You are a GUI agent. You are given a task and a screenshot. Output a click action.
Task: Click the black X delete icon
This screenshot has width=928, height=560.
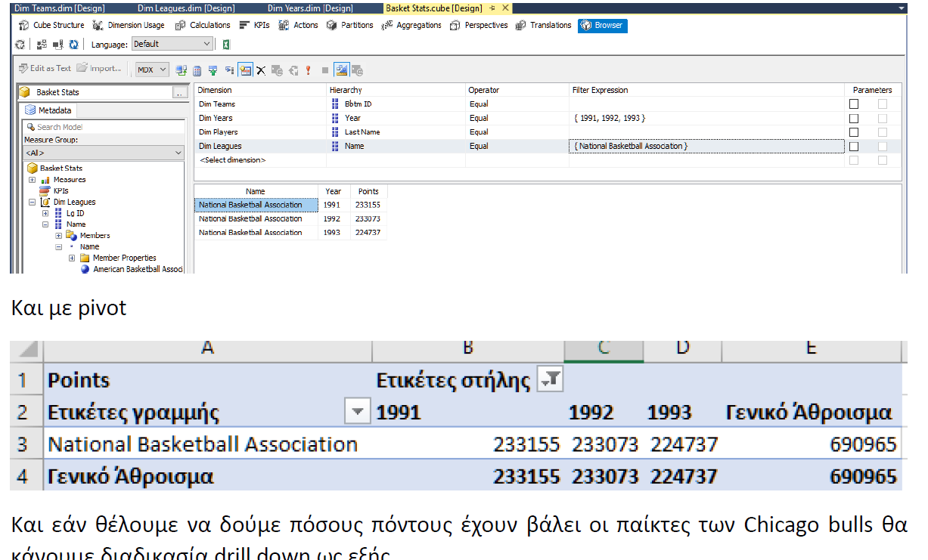coord(261,70)
